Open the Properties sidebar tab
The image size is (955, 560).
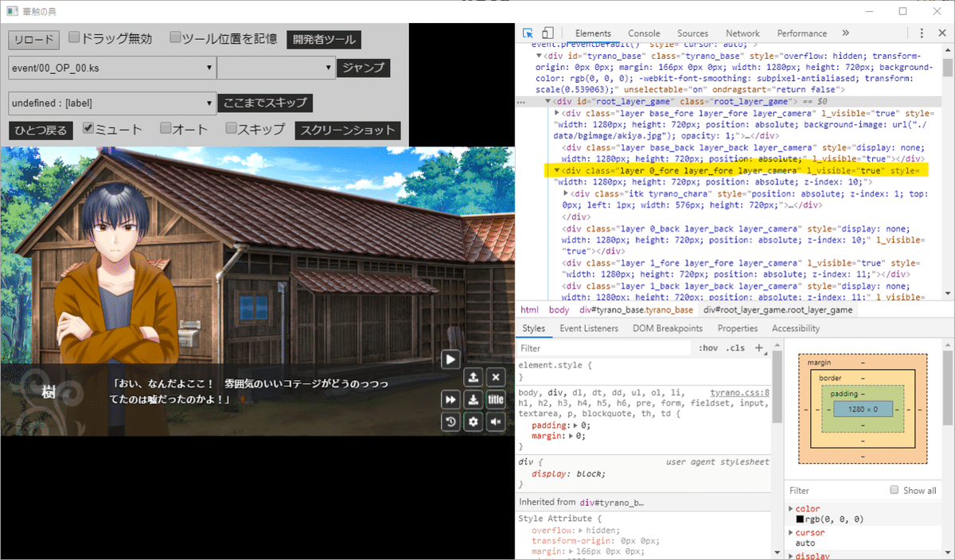738,329
